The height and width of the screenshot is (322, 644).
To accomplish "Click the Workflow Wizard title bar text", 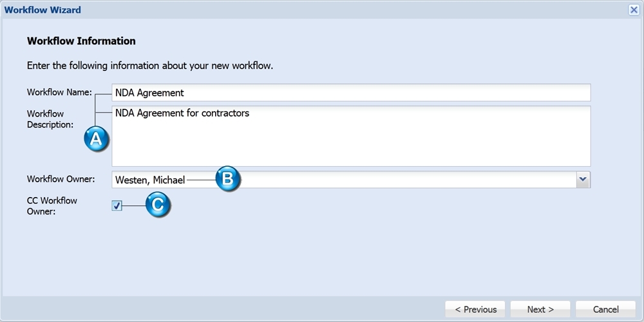I will 43,10.
